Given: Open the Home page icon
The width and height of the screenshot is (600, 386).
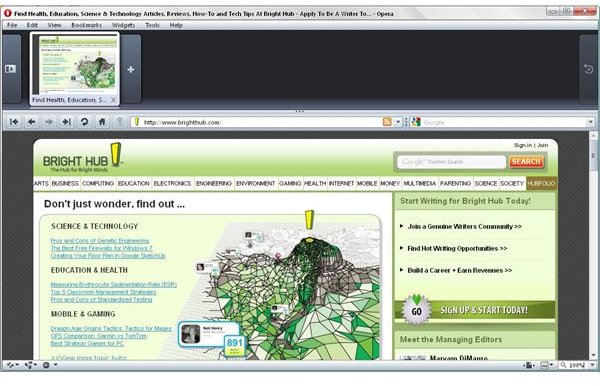Looking at the screenshot, I should click(x=102, y=122).
